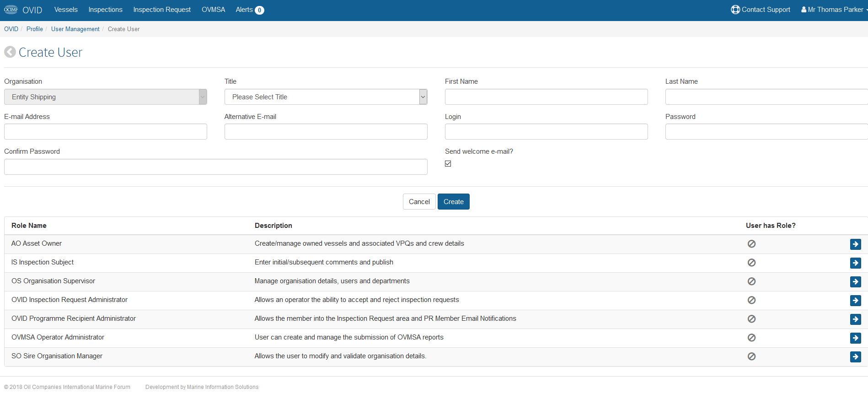Focus the Password field

pos(766,132)
